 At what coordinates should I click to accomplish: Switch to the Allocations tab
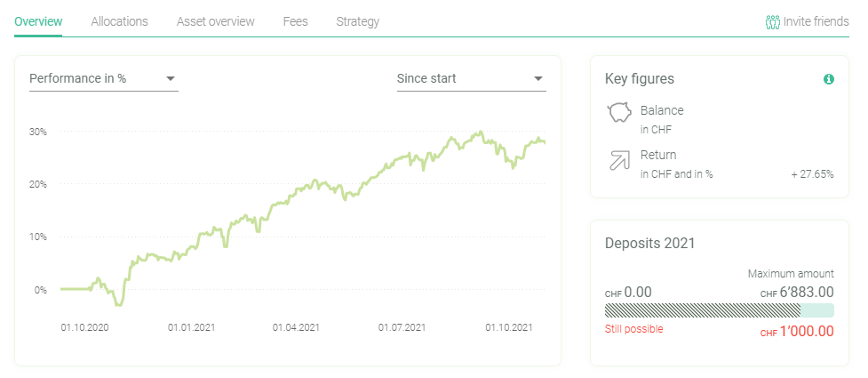pyautogui.click(x=119, y=21)
